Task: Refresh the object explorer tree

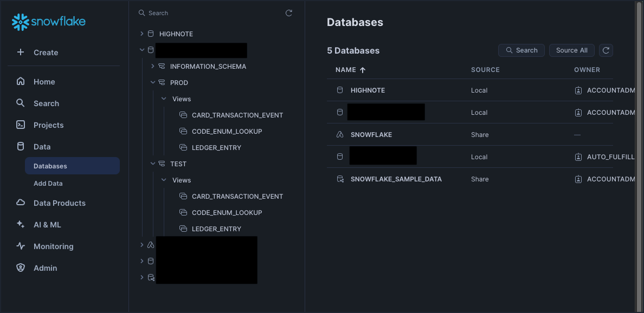Action: point(289,13)
